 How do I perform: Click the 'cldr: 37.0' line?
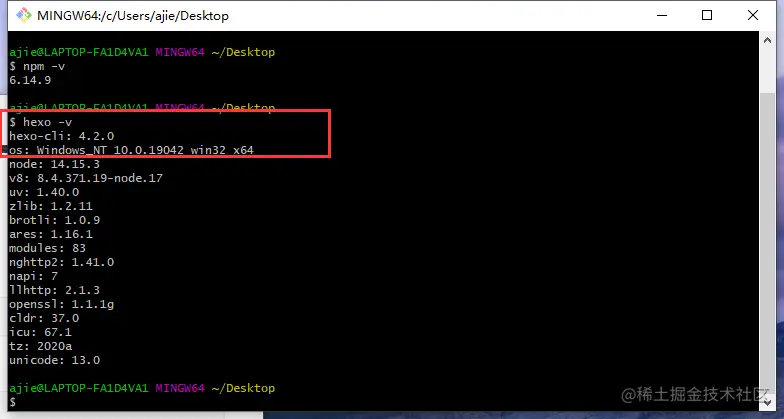tap(44, 318)
